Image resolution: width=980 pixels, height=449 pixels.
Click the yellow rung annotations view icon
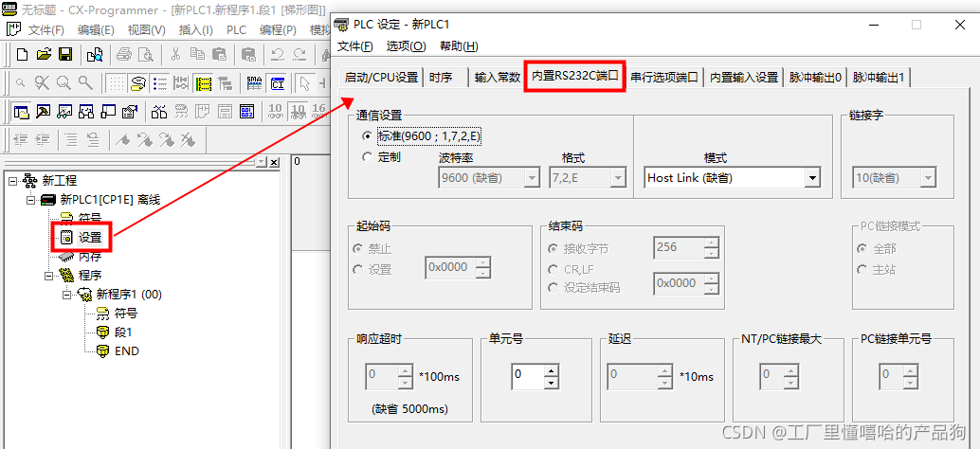click(203, 83)
